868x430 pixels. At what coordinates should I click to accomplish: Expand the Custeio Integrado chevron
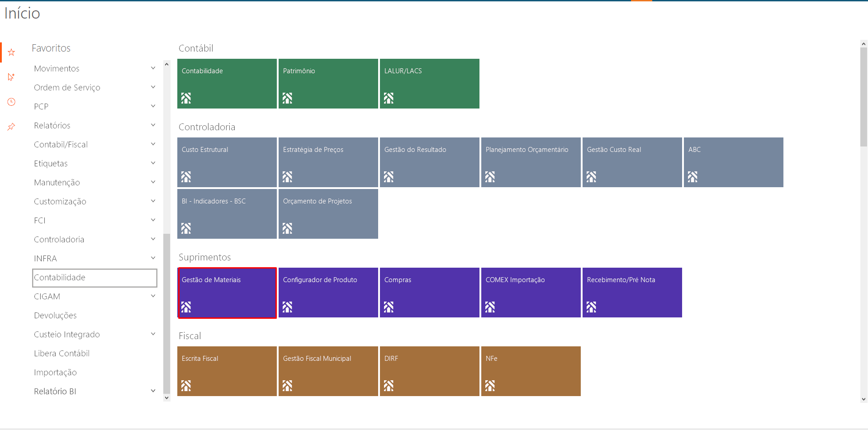153,334
